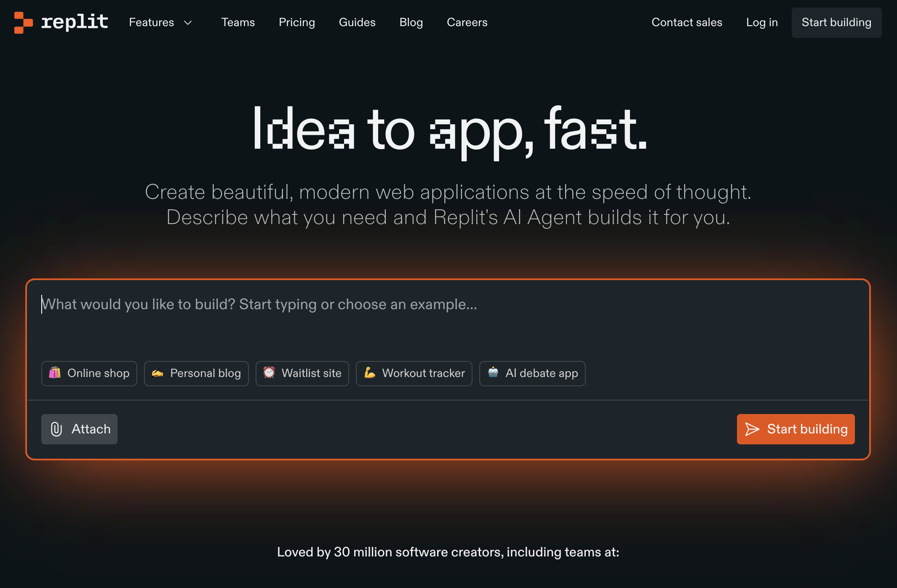Open the Careers link
897x588 pixels.
(467, 22)
